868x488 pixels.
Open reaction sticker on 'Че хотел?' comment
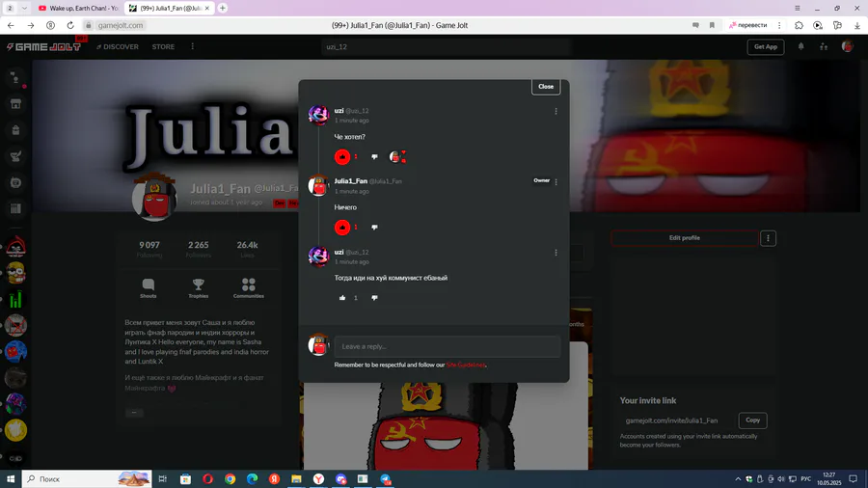pos(397,156)
